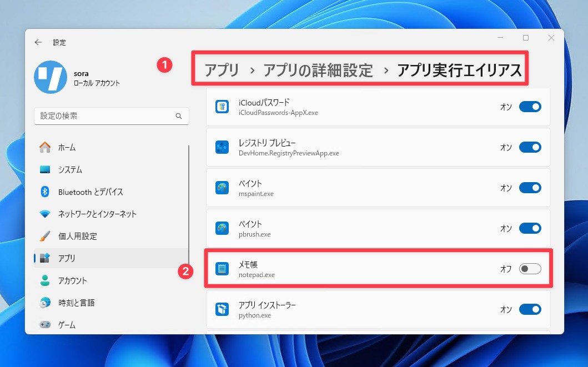
Task: Open ゲーム settings page
Action: pos(111,325)
